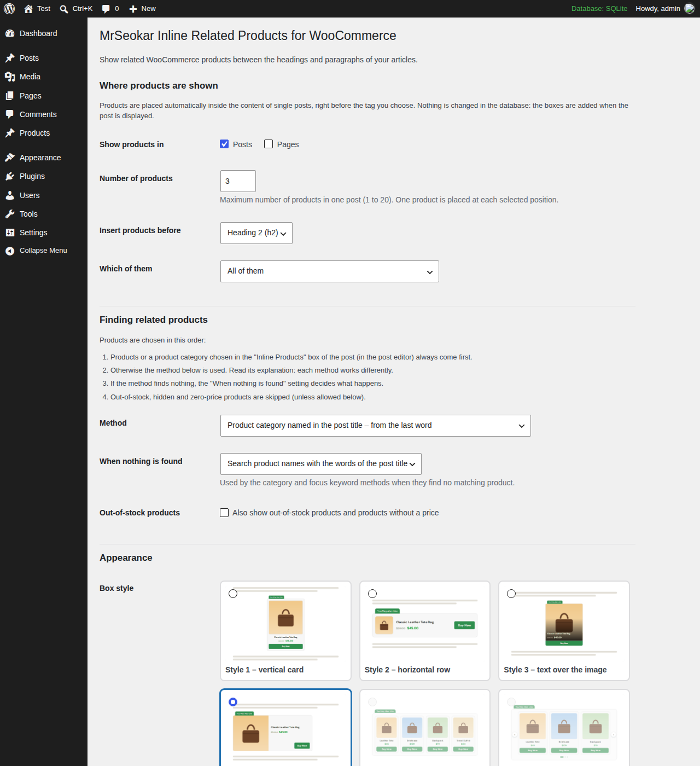
Task: Open the Products menu label
Action: (x=34, y=133)
